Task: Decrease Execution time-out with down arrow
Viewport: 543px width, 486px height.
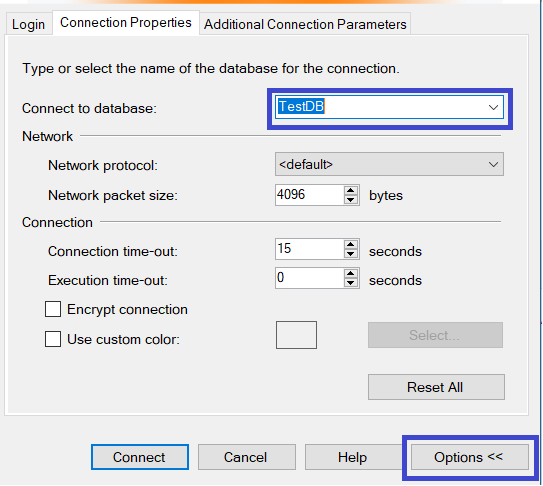Action: [x=351, y=283]
